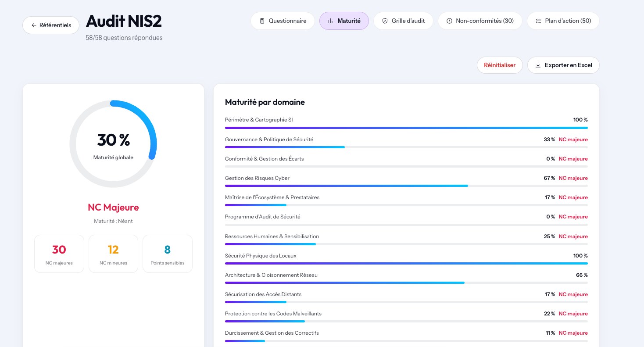Click the bar chart icon in Maturité tab
The width and height of the screenshot is (644, 347).
pos(331,21)
